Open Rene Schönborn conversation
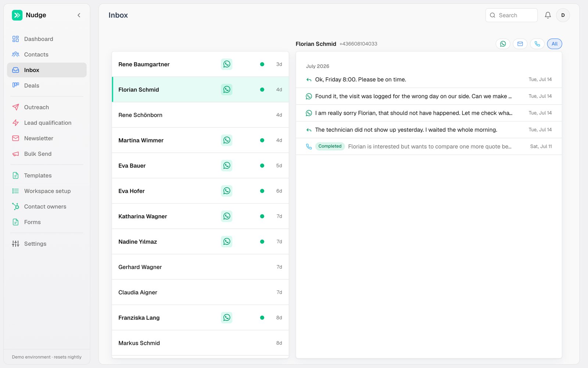588x368 pixels. pyautogui.click(x=200, y=115)
